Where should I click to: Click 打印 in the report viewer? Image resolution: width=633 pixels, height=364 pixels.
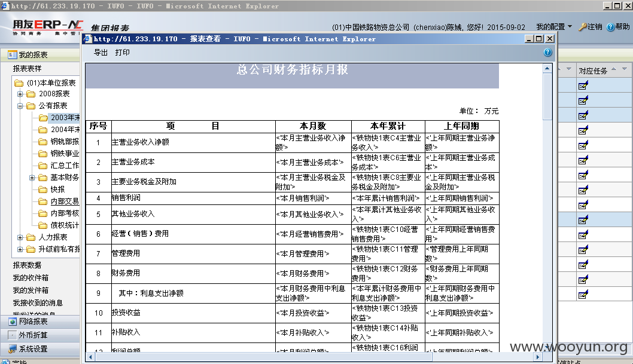[122, 53]
